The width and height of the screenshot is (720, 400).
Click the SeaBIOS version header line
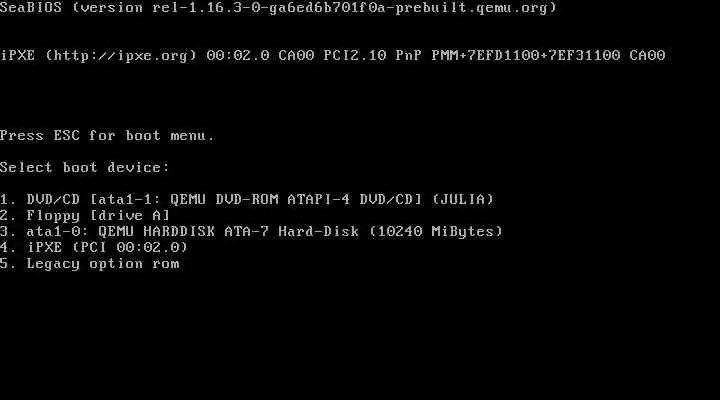click(x=279, y=8)
